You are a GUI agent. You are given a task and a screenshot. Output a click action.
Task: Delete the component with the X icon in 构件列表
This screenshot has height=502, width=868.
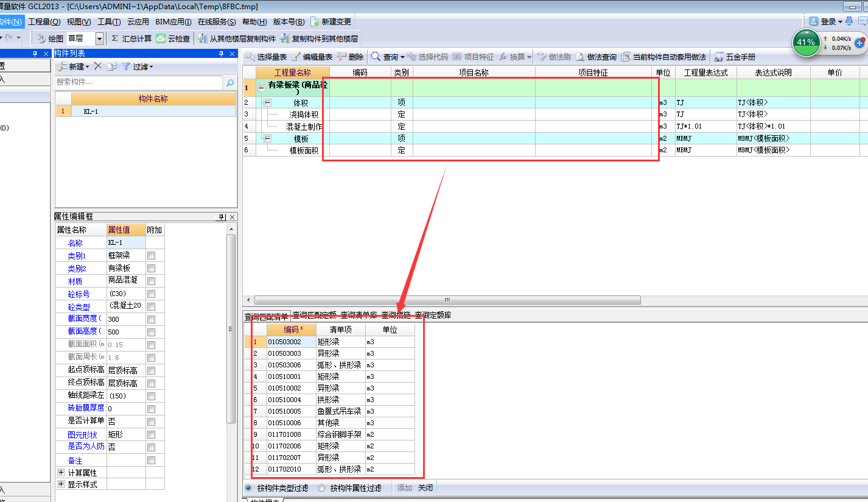[97, 66]
